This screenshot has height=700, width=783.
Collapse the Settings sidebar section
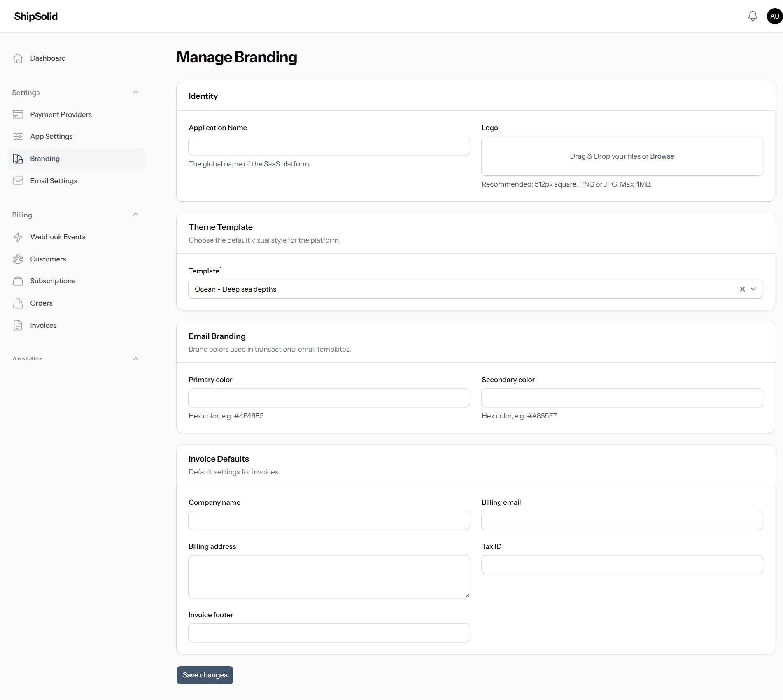(136, 92)
